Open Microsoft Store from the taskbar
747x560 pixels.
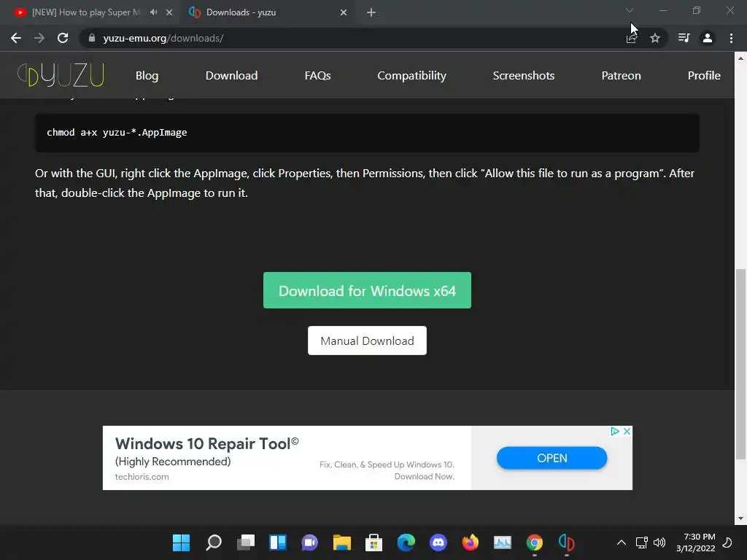(374, 542)
